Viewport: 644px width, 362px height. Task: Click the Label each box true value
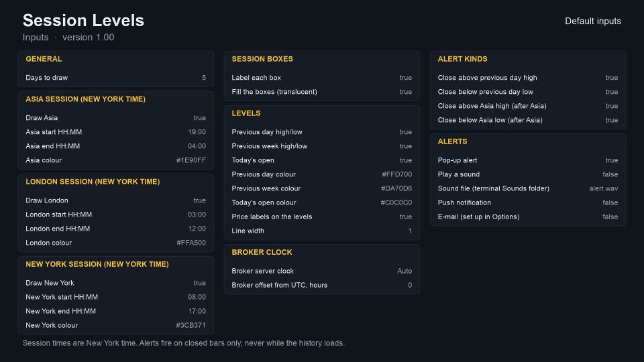406,78
